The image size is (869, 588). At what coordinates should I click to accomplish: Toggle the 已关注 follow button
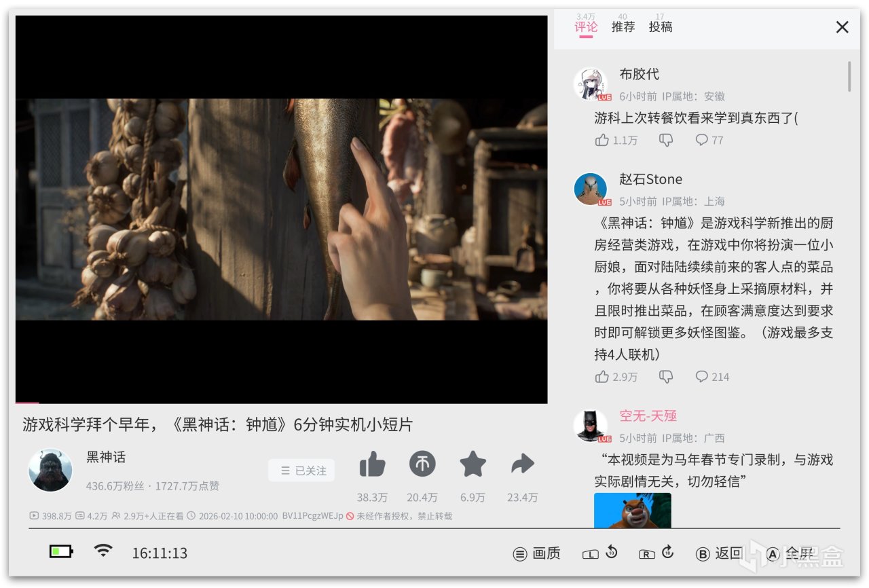click(x=301, y=471)
